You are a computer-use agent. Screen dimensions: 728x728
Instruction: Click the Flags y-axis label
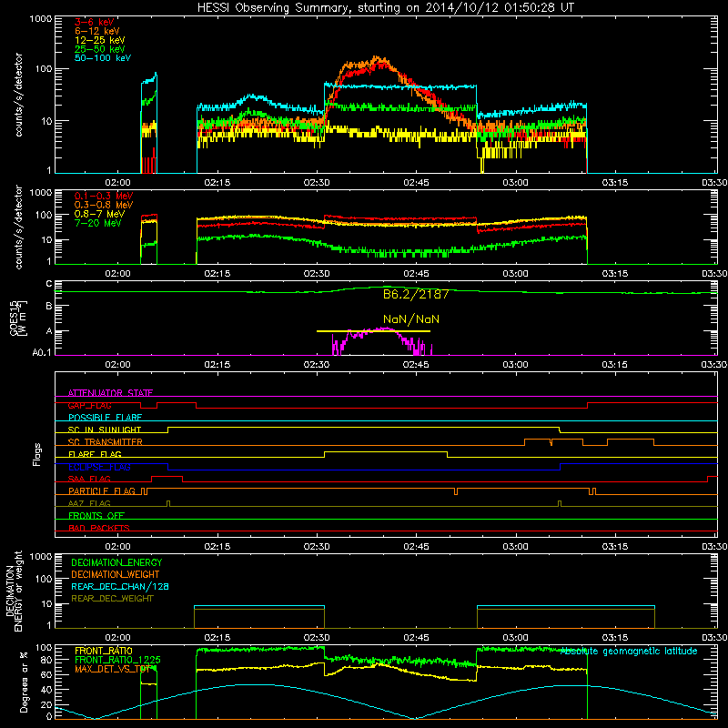36,454
